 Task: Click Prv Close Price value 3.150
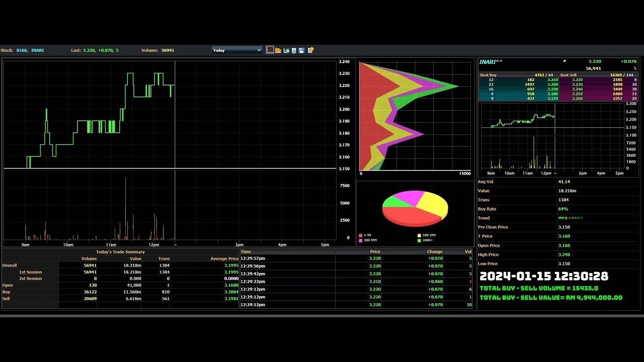(564, 227)
